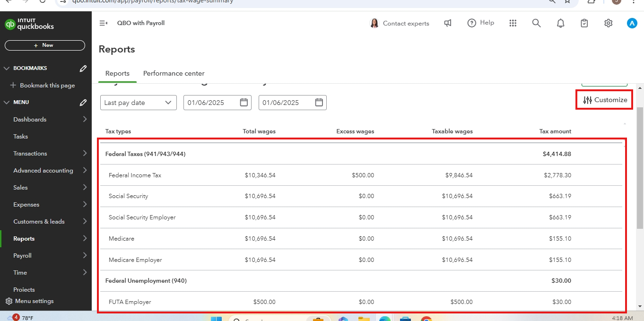Screen dimensions: 644x321
Task: Expand the Advanced accounting submenu arrow
Action: point(85,170)
